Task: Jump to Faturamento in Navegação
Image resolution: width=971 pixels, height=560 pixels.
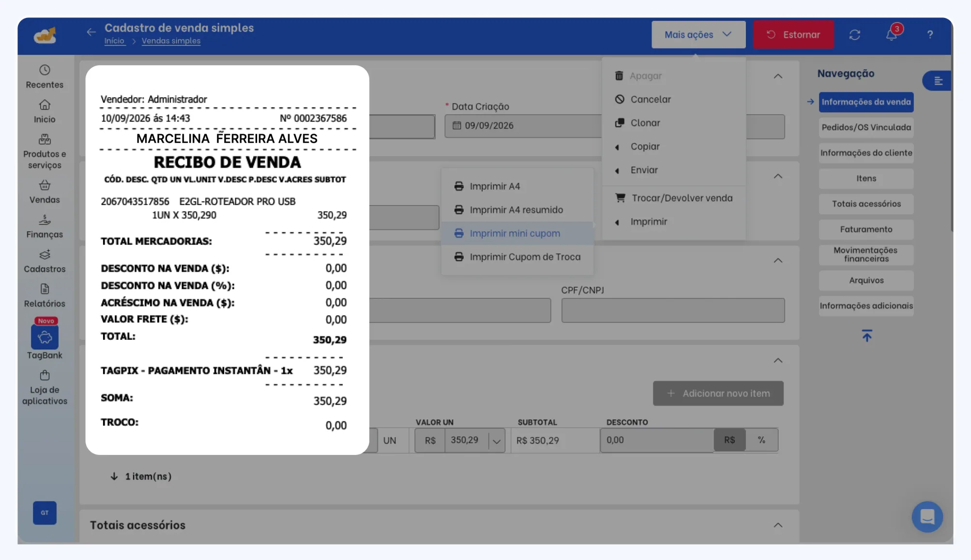Action: [x=866, y=229]
